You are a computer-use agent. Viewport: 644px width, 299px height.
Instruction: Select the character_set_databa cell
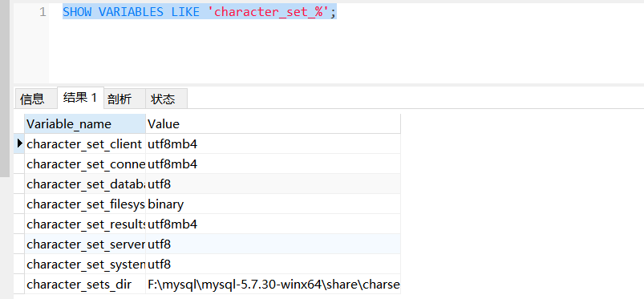[85, 184]
